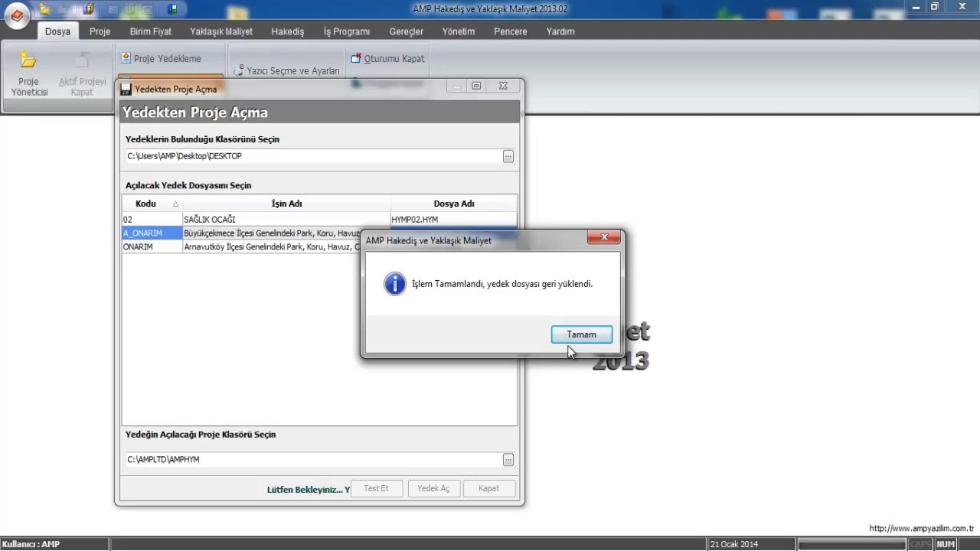Switch to the Proje ribbon tab
Image resolution: width=980 pixels, height=551 pixels.
click(x=100, y=31)
